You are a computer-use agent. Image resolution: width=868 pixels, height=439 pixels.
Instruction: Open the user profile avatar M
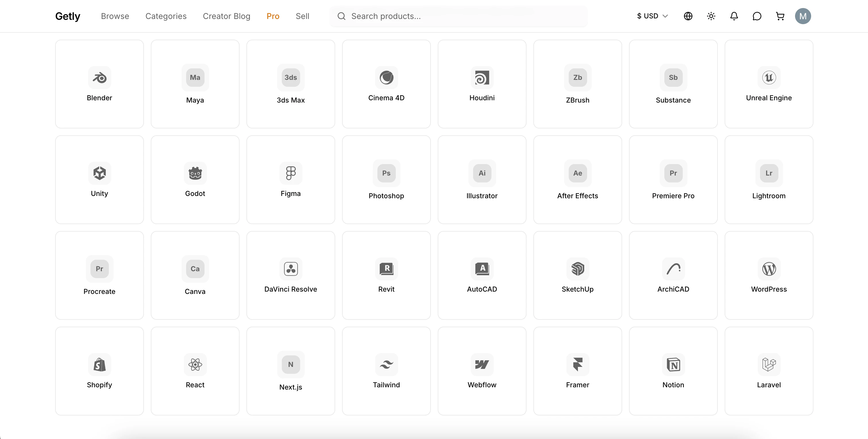click(x=803, y=16)
